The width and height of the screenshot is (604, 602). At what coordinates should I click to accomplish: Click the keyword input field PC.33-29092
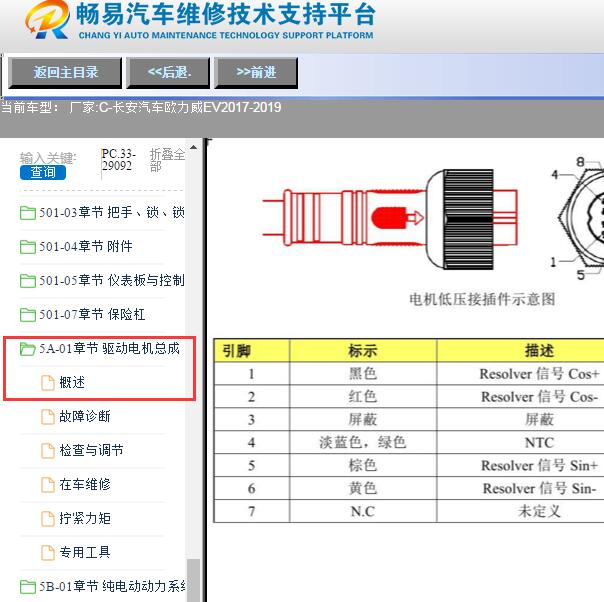click(119, 160)
